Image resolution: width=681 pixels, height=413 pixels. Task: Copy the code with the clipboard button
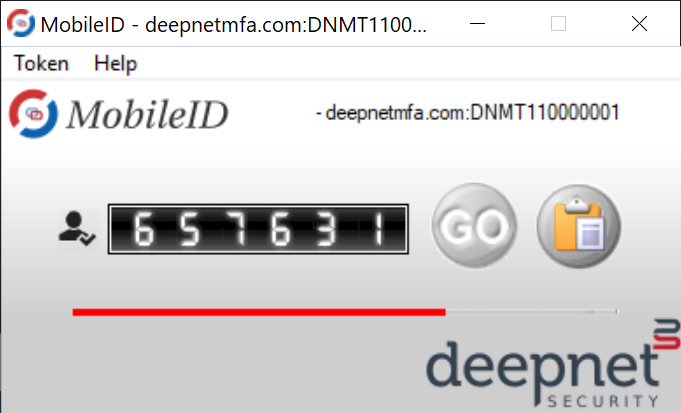pos(579,226)
